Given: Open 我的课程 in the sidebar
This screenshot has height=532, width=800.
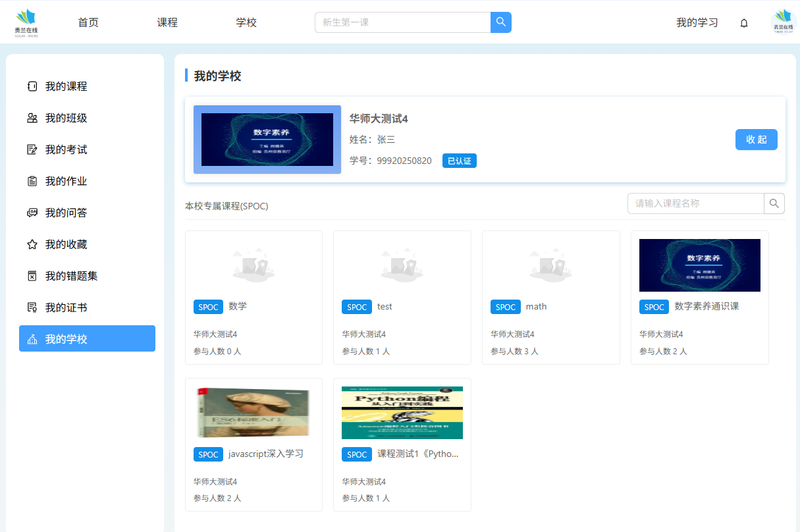Looking at the screenshot, I should (66, 86).
